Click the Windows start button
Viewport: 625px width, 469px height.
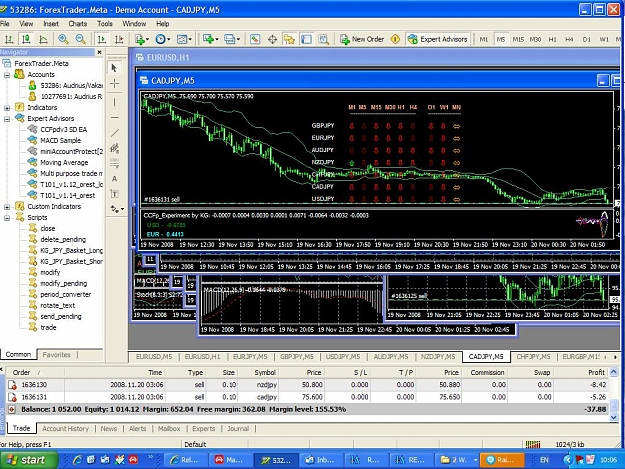28,460
